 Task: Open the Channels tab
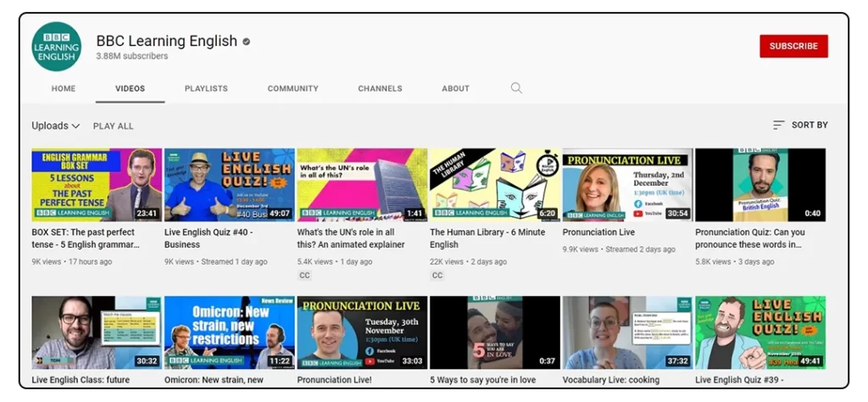pos(380,88)
